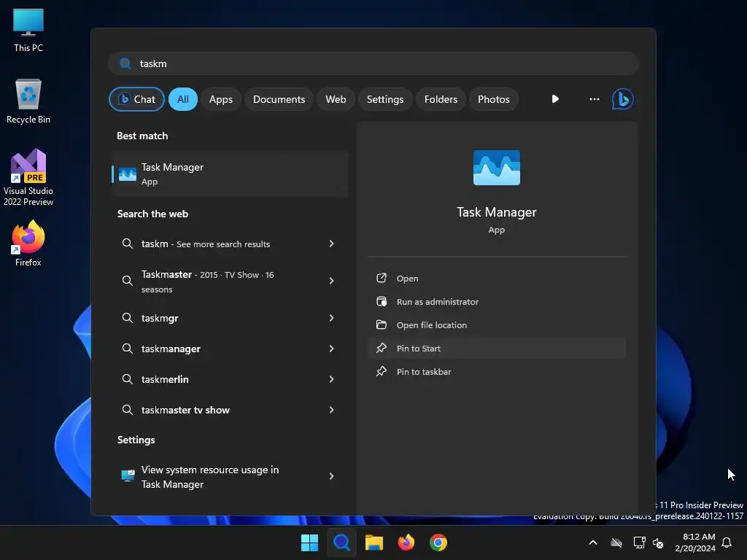Switch to the Chat tab
Viewport: 747px width, 560px height.
coord(136,99)
